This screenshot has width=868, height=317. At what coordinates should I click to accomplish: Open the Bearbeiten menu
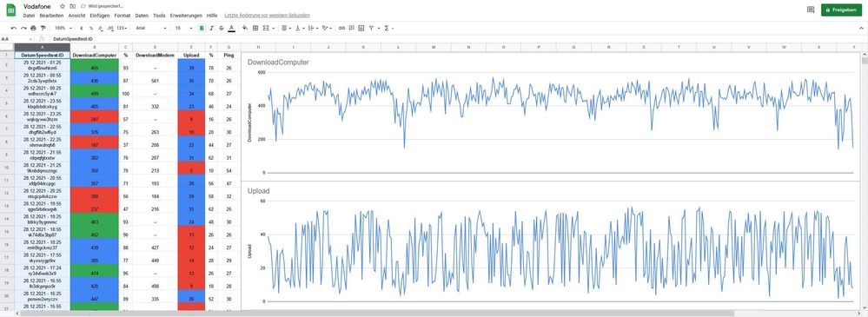point(51,16)
